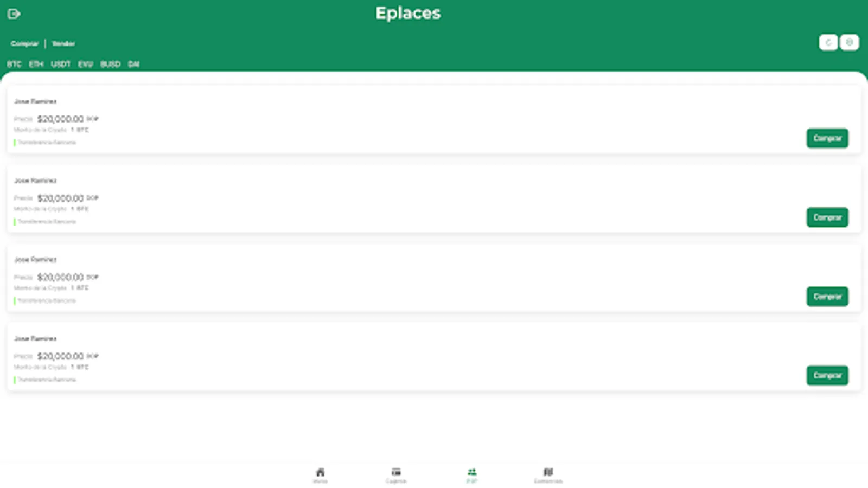Open the first Jose Ramirez offer card
The height and width of the screenshot is (488, 868).
(x=434, y=119)
